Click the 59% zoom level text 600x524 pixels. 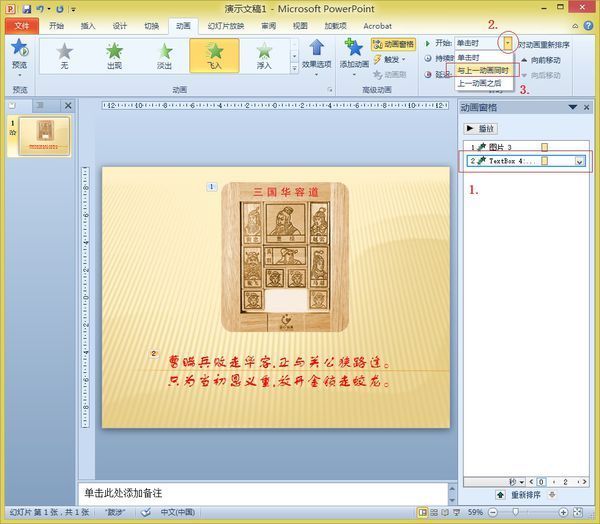click(x=475, y=512)
